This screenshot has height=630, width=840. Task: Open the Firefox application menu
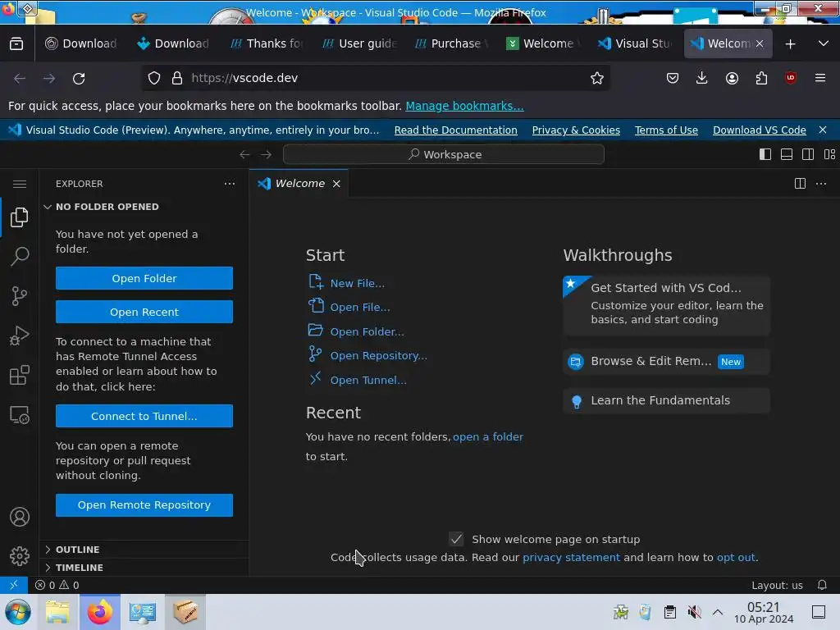(x=820, y=78)
